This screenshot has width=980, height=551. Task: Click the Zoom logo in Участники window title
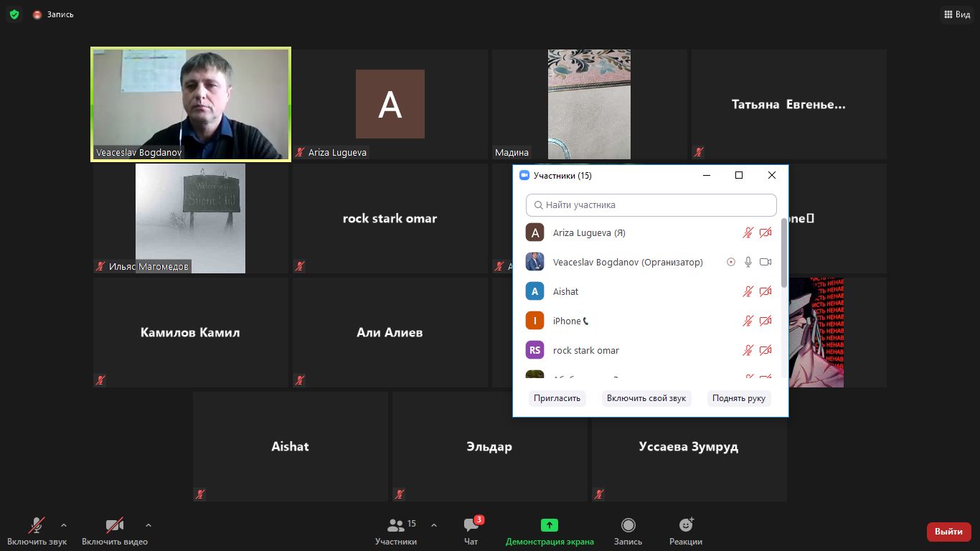(524, 175)
